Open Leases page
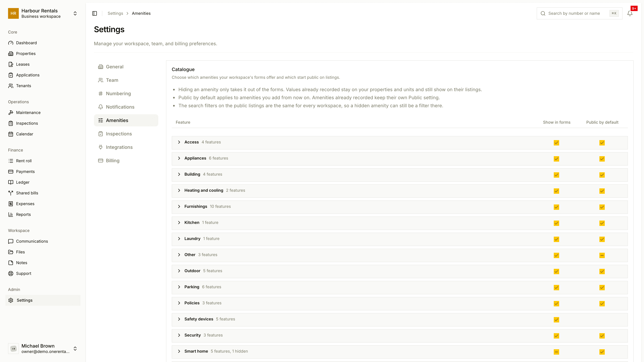 (x=43, y=64)
